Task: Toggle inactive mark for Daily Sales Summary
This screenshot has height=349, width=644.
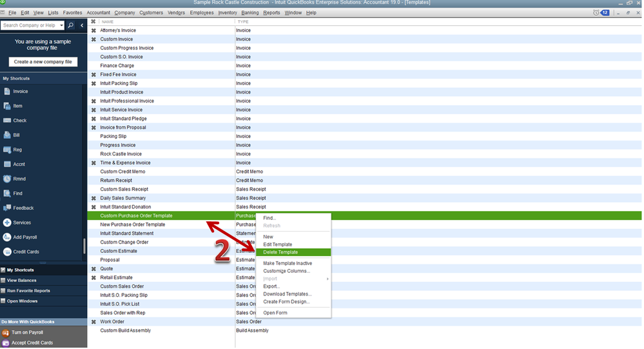Action: (93, 198)
